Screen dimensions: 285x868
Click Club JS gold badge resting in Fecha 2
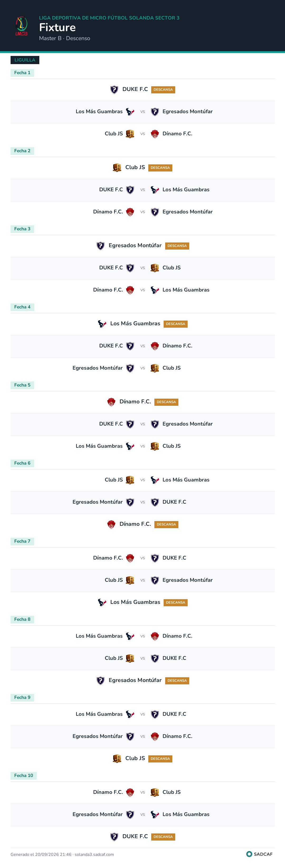tap(117, 168)
